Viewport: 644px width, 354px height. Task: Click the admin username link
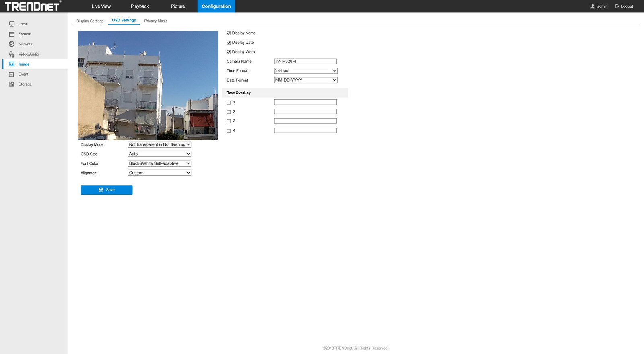[602, 6]
